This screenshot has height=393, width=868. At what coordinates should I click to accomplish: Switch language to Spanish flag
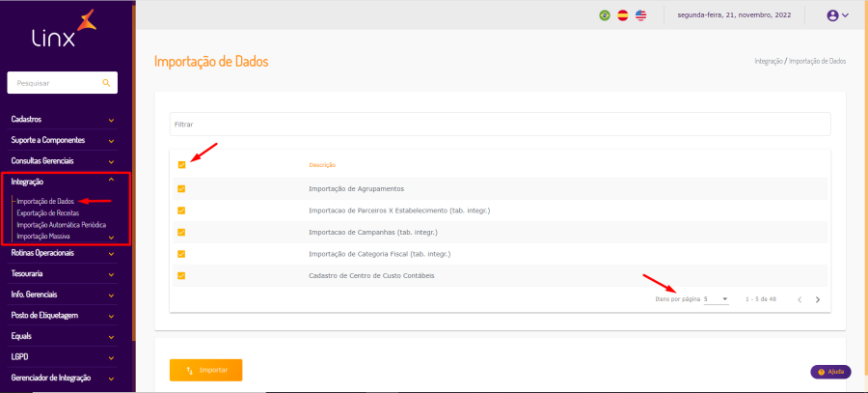(x=623, y=15)
